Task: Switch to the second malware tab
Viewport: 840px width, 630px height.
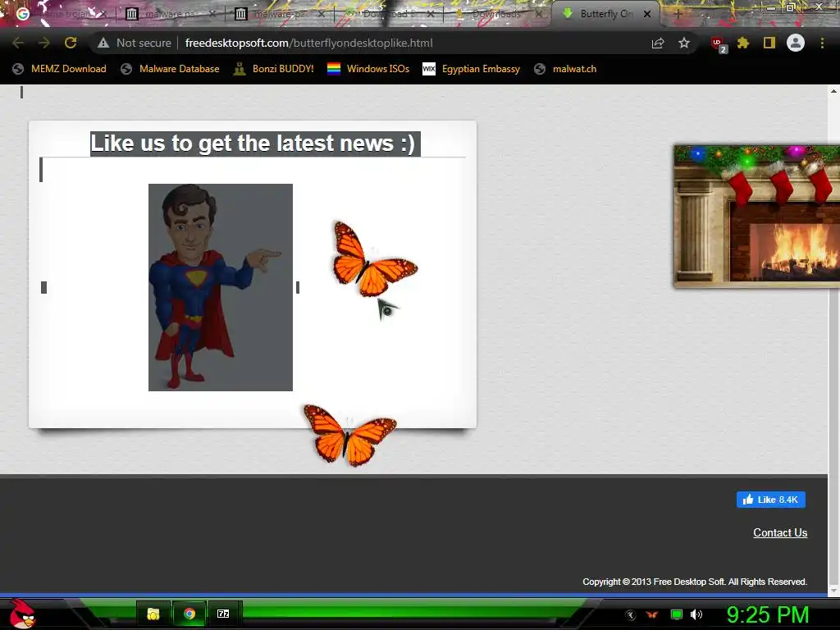Action: click(x=280, y=14)
